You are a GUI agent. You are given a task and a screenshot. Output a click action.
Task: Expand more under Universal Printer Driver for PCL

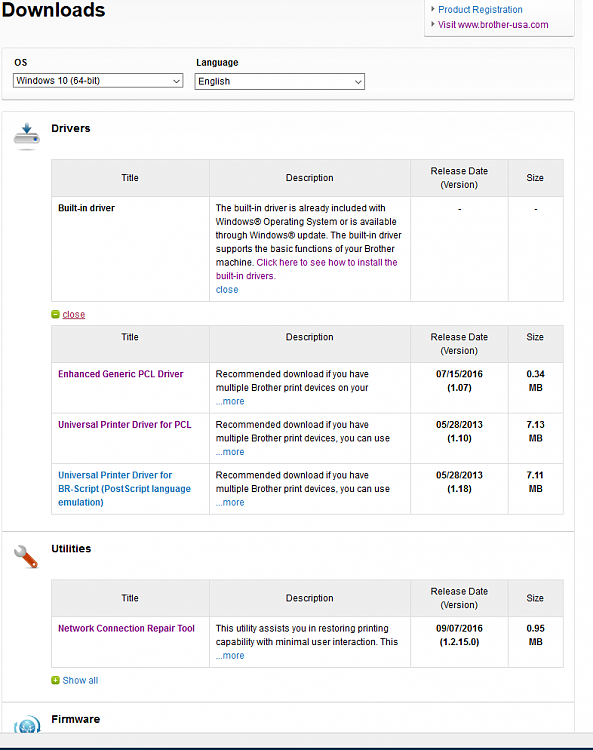pos(230,452)
